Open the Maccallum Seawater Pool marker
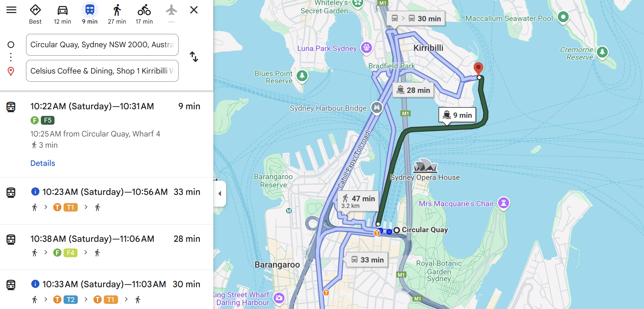Viewport: 644px width, 309px height. (x=563, y=17)
